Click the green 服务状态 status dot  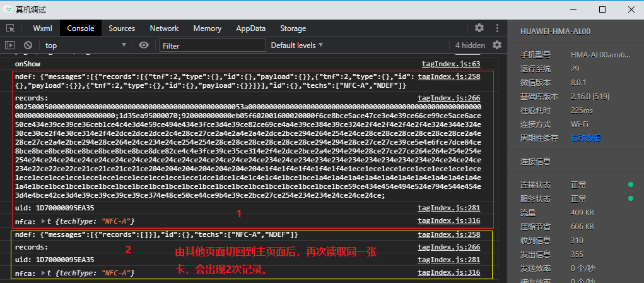pos(631,199)
